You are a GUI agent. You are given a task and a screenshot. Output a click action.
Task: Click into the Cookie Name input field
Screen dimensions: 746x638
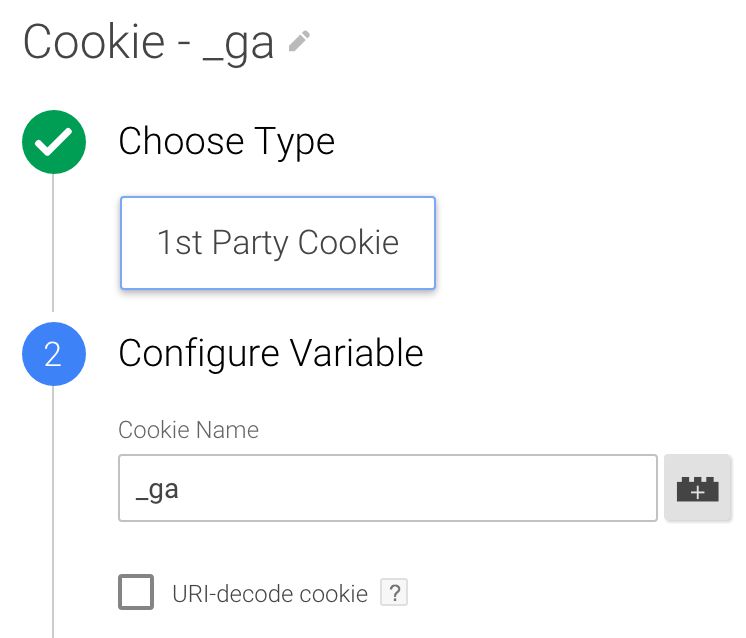pyautogui.click(x=388, y=488)
